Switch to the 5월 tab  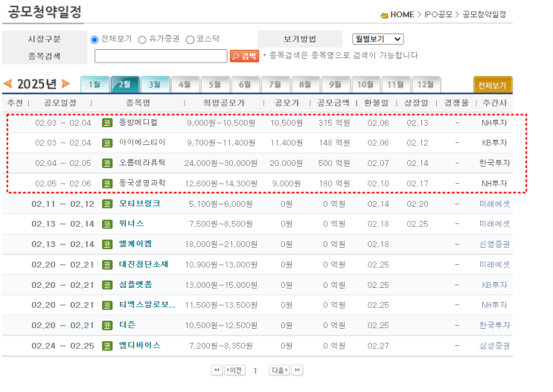[x=215, y=85]
